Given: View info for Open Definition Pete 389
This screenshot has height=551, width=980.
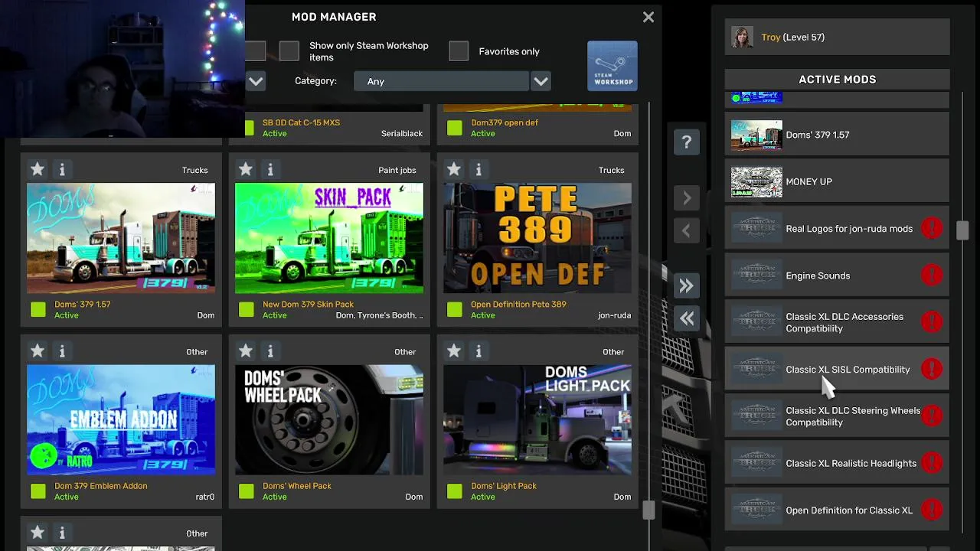Looking at the screenshot, I should tap(479, 169).
